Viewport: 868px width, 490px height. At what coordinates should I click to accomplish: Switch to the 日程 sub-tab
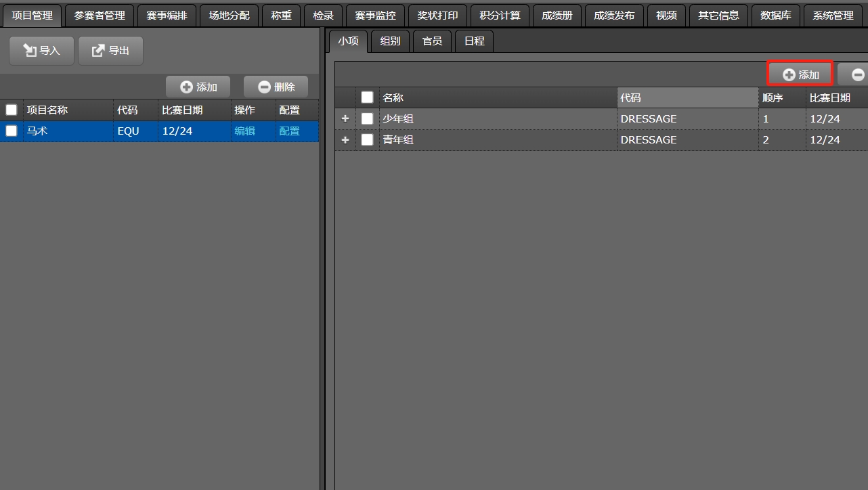point(474,41)
